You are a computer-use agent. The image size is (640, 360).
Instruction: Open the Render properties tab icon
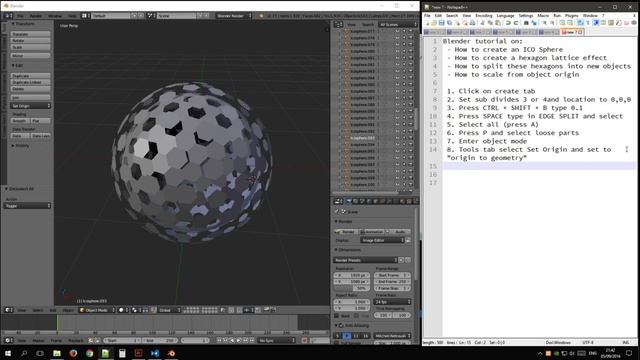(x=349, y=201)
